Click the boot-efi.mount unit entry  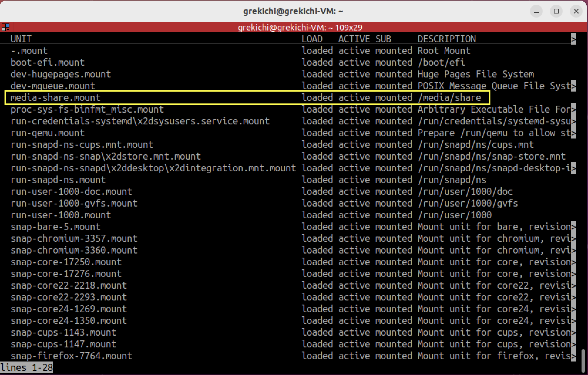tap(48, 62)
